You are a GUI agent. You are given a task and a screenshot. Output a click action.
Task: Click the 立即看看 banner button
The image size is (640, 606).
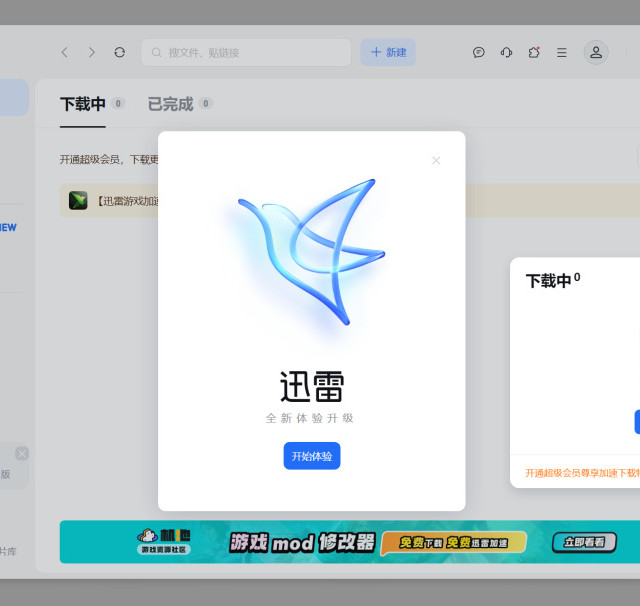(584, 542)
